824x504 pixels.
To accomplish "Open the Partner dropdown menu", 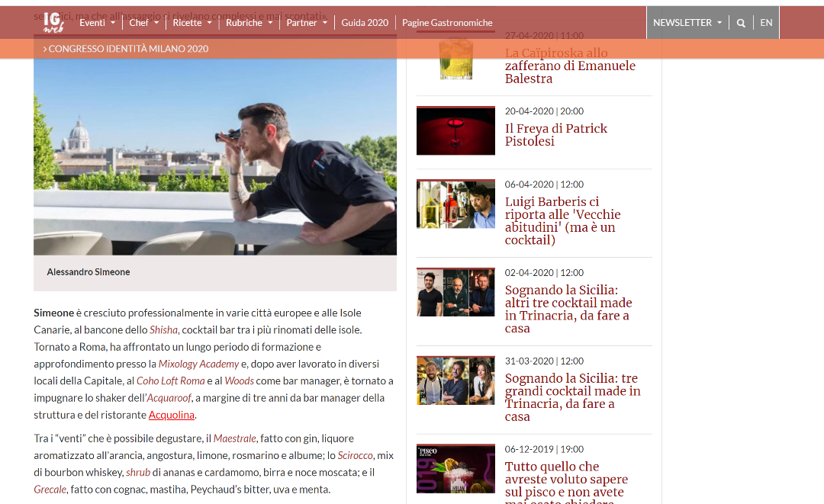I will point(307,22).
